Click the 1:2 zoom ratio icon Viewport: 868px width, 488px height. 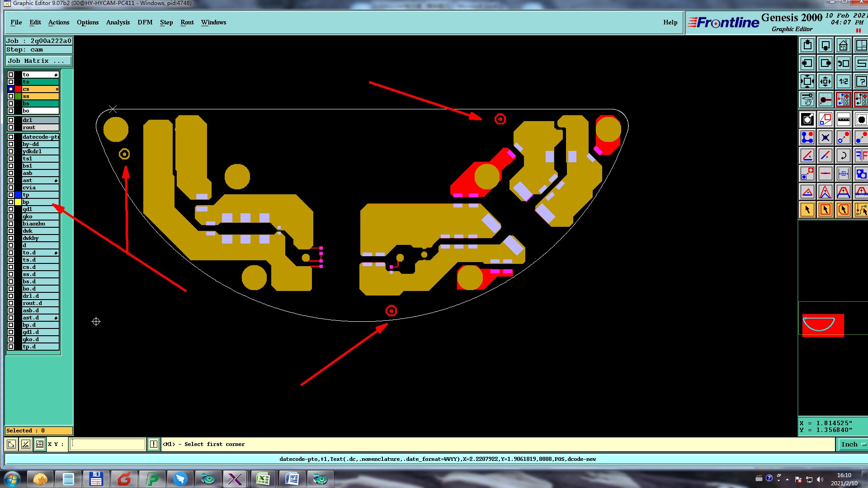844,81
